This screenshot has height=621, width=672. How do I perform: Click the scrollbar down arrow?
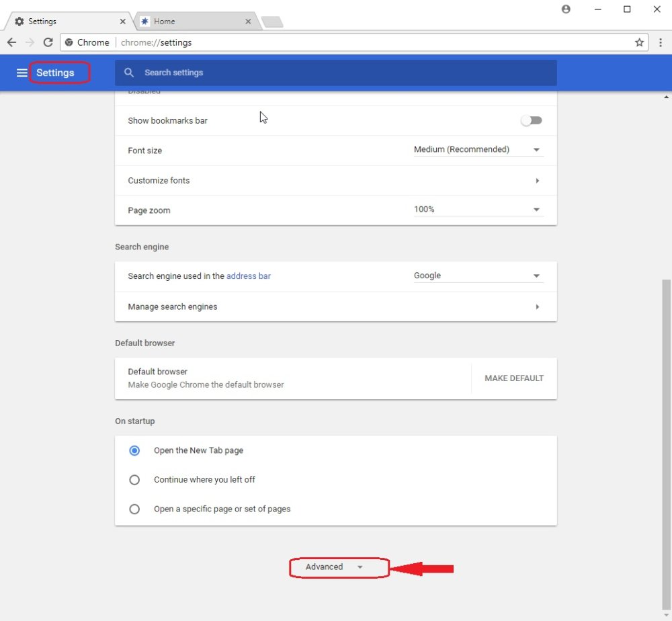pyautogui.click(x=666, y=616)
